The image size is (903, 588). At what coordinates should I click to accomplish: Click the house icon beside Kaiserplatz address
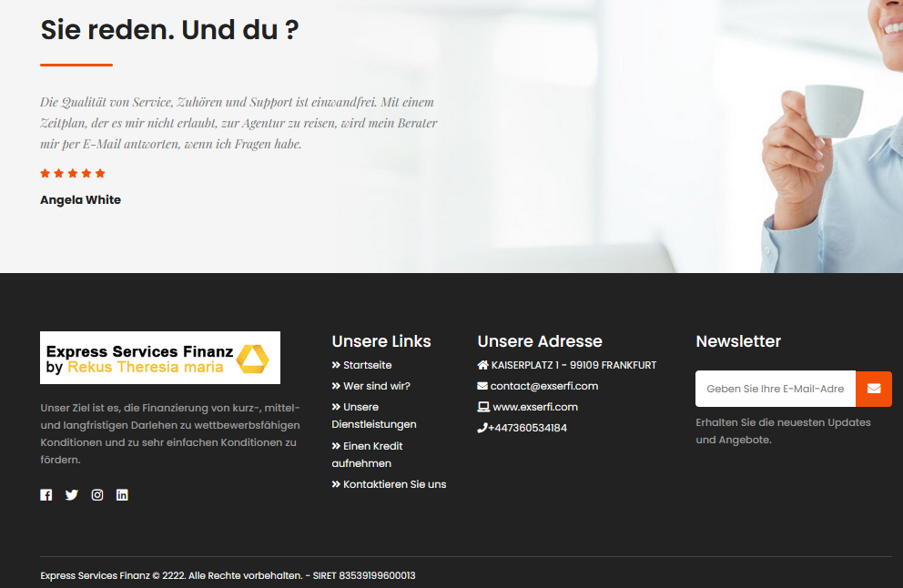[482, 365]
